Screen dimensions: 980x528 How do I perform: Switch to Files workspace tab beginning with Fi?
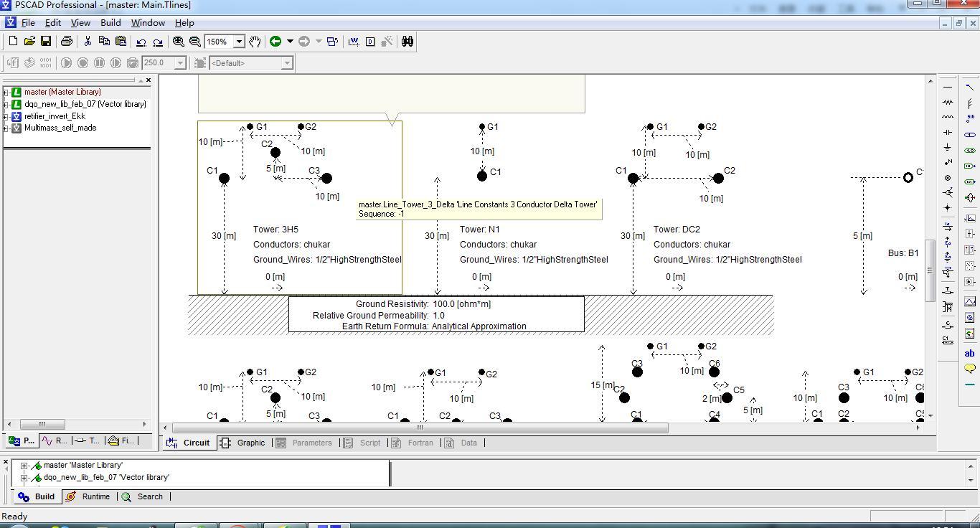pyautogui.click(x=121, y=440)
